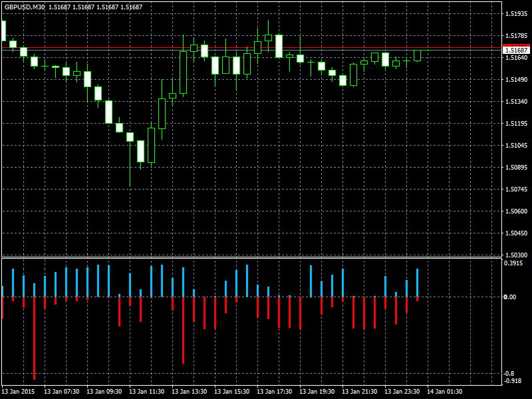Screen dimensions: 532x399
Task: Click the 0.00 indicator zero level label
Action: coord(511,297)
